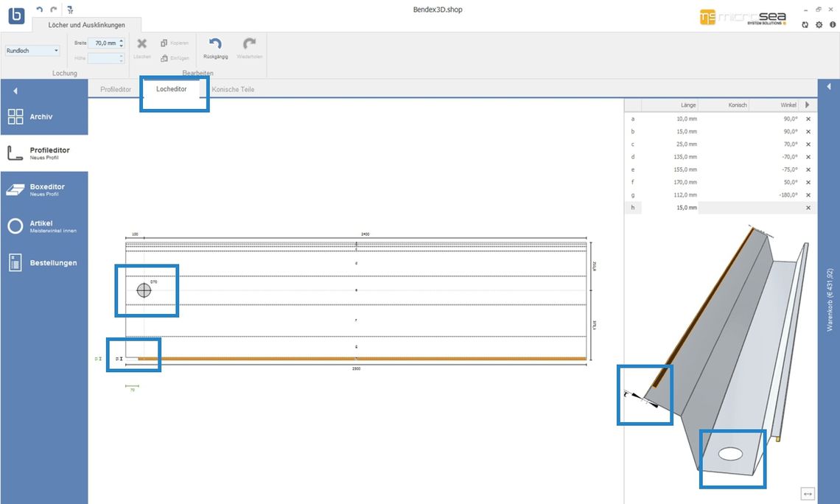Click the flip arrows button under the 3D view
Image resolution: width=840 pixels, height=504 pixels.
[x=808, y=494]
